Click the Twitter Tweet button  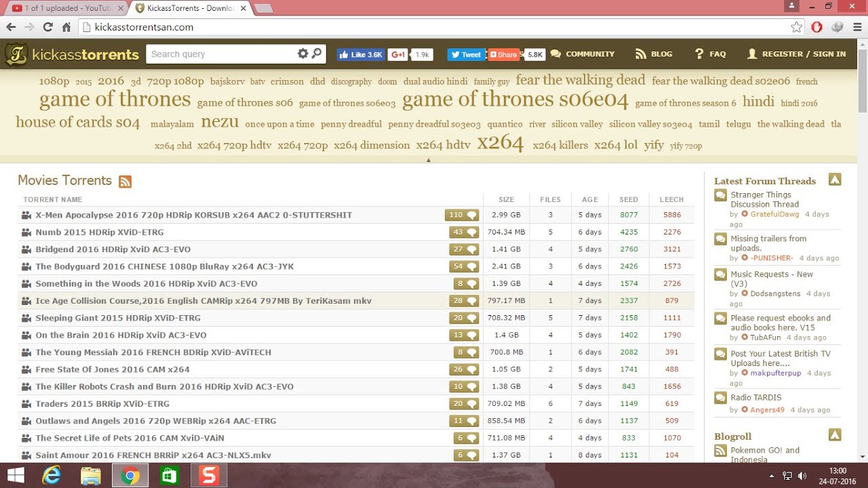tap(466, 54)
